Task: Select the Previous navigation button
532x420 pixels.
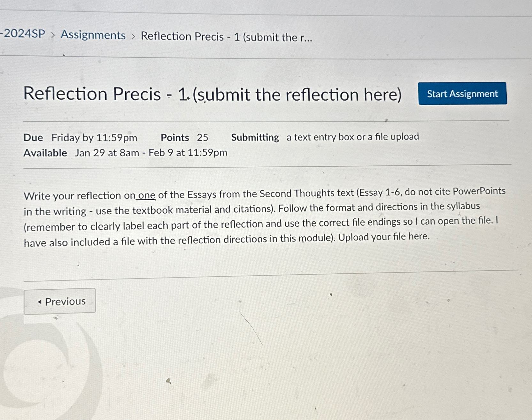Action: 60,301
